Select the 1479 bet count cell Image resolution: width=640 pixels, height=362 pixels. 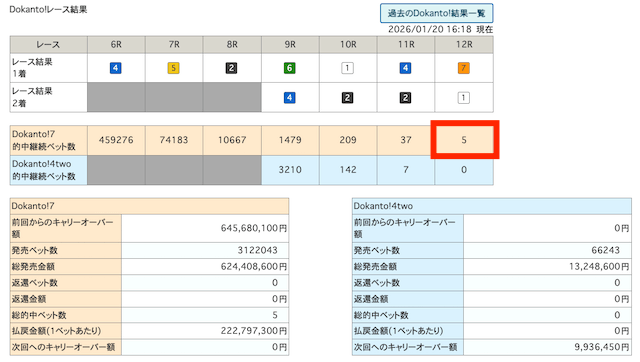290,140
